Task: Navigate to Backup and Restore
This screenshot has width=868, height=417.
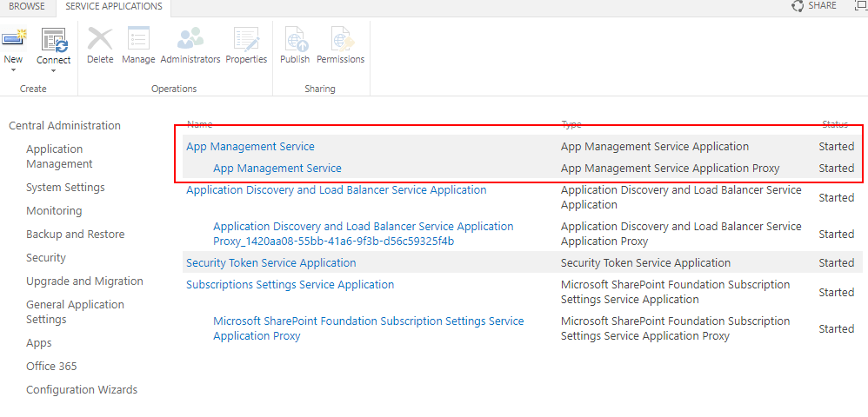Action: pos(75,234)
